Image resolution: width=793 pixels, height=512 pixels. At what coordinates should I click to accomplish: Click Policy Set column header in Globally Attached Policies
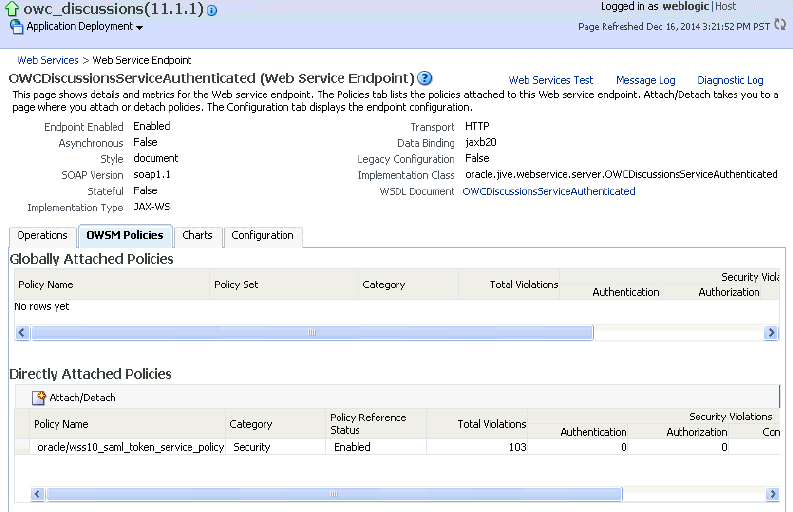click(284, 284)
